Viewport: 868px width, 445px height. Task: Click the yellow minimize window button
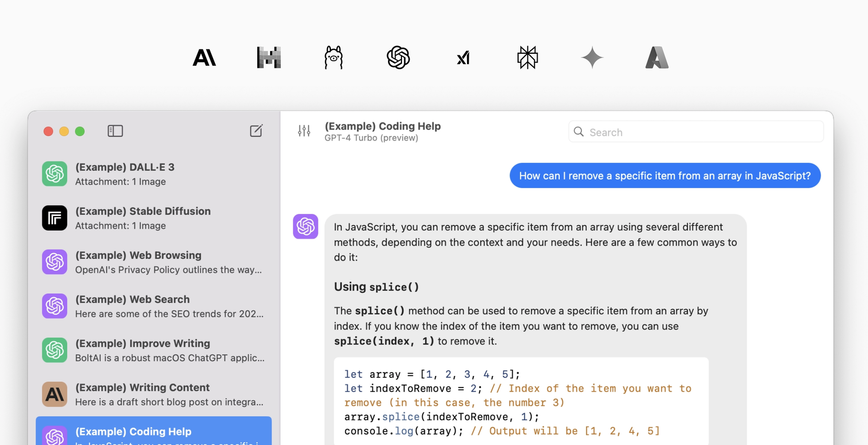[64, 131]
